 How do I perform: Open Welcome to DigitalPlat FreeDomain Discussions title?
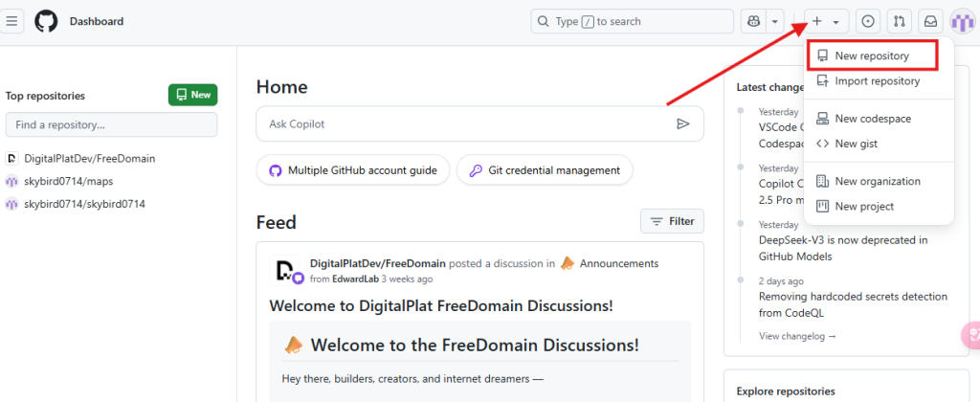pos(441,305)
